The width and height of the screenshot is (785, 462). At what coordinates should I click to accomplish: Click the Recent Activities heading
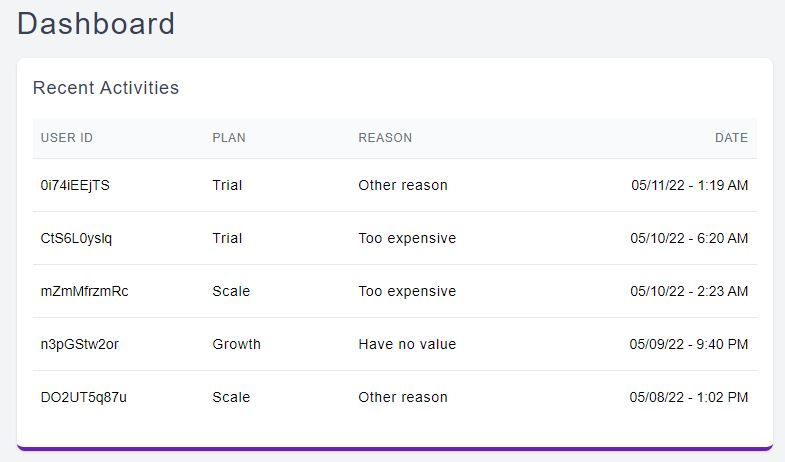[x=106, y=88]
